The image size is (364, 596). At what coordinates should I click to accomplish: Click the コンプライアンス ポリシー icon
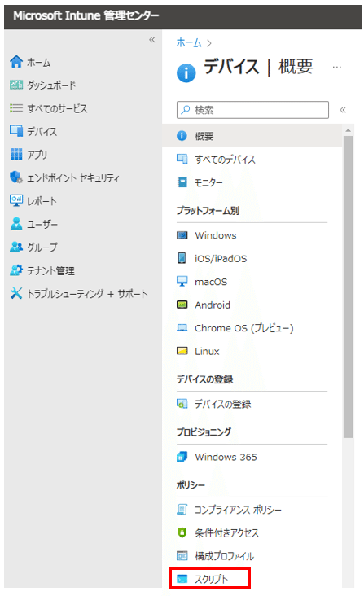tap(182, 509)
